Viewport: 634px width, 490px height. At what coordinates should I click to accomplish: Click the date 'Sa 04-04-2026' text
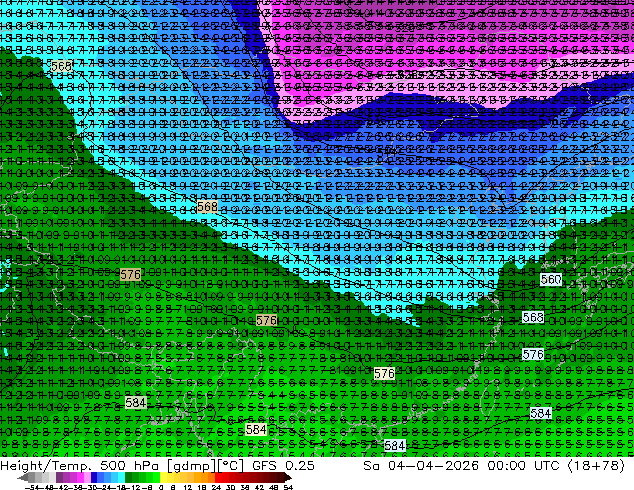tap(421, 466)
